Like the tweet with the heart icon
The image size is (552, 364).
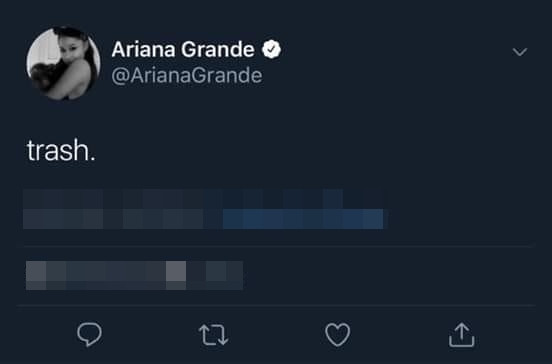point(338,335)
